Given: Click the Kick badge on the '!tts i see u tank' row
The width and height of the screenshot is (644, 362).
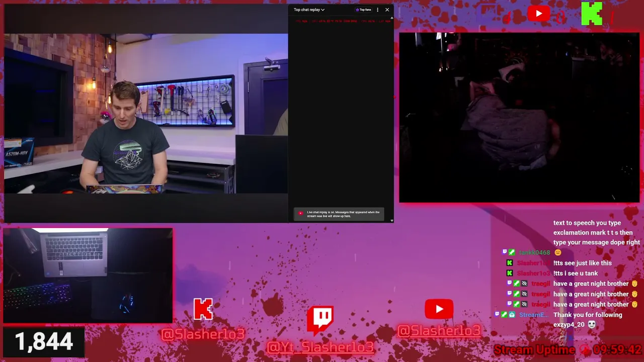Looking at the screenshot, I should point(510,273).
